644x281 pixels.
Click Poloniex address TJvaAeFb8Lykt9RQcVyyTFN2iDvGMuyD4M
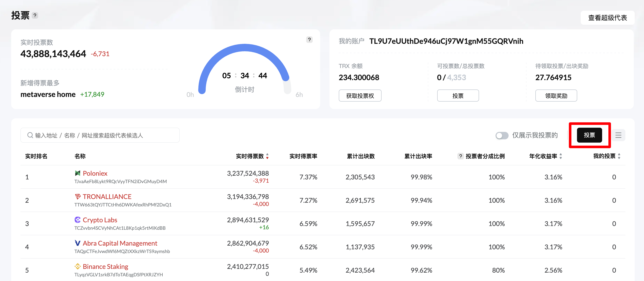(x=121, y=182)
